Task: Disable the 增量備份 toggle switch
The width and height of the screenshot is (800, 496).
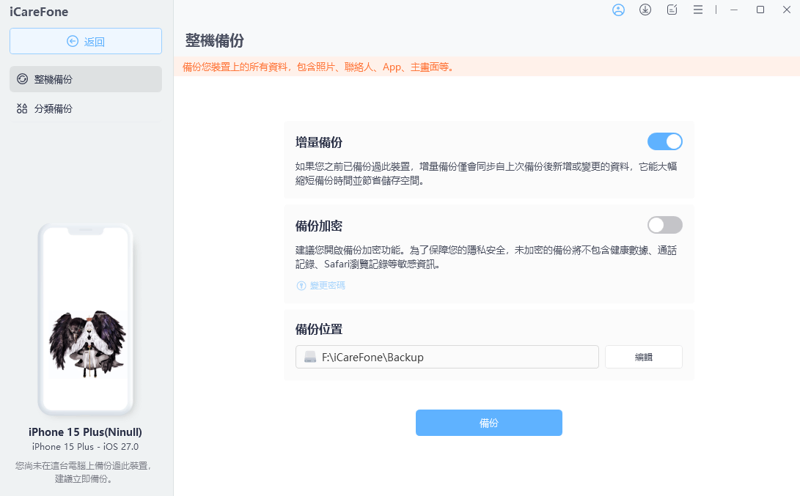Action: point(665,141)
